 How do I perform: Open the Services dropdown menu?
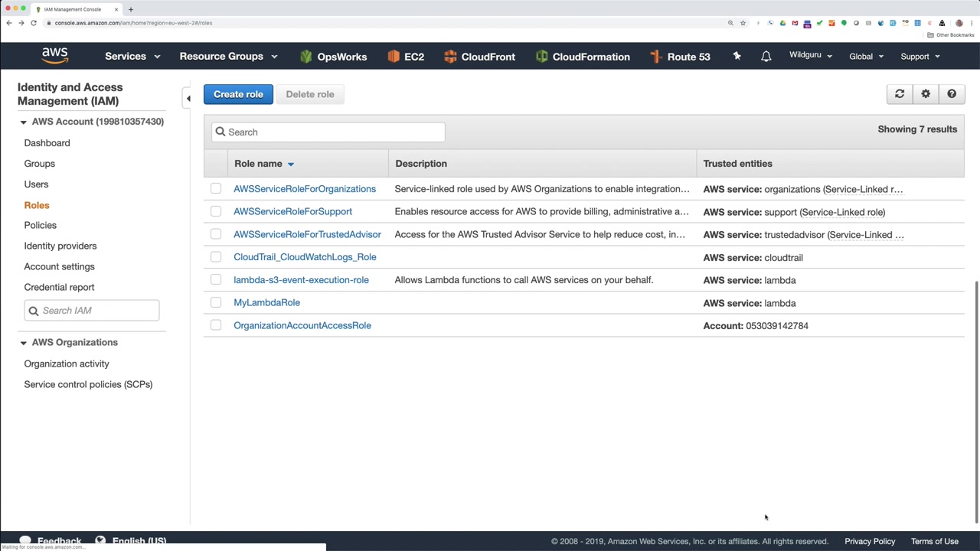pyautogui.click(x=132, y=57)
